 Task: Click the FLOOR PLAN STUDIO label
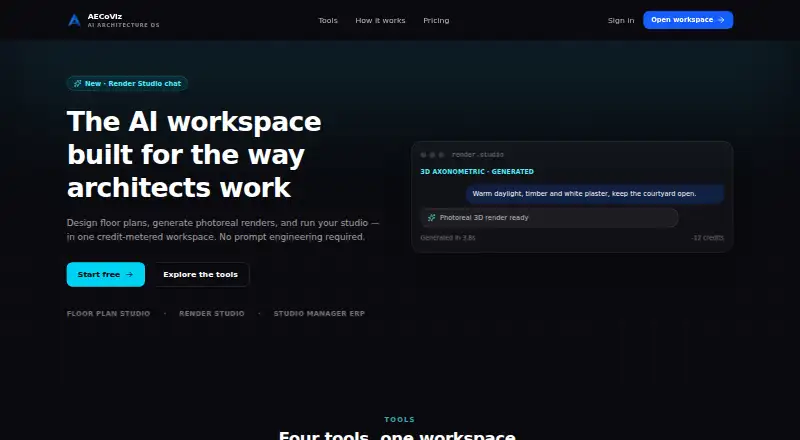tap(108, 313)
